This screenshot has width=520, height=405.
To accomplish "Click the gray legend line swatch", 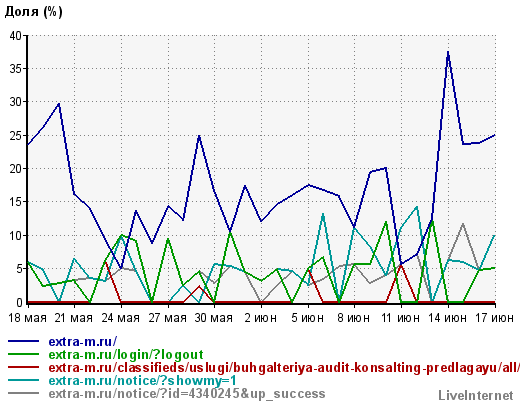I will (x=23, y=393).
